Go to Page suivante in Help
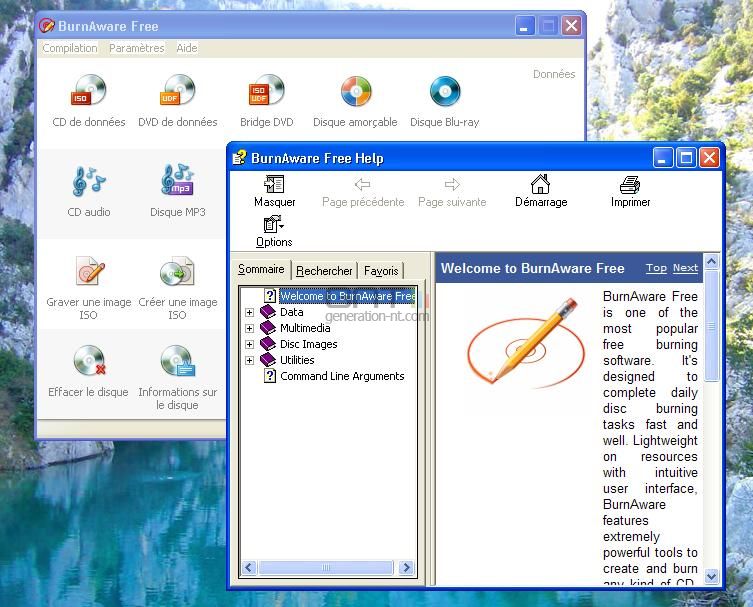 point(452,191)
